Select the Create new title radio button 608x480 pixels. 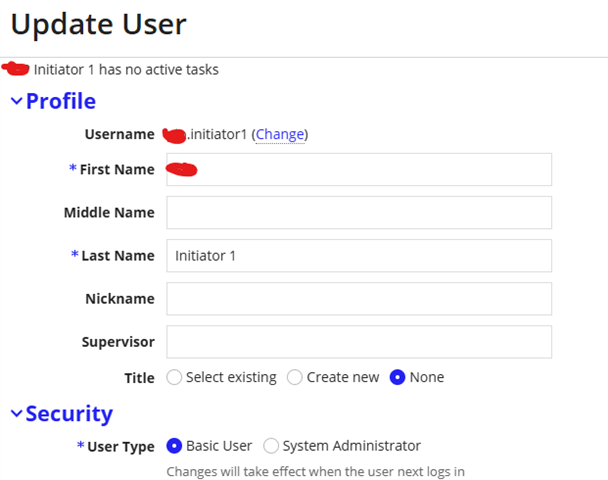(295, 378)
